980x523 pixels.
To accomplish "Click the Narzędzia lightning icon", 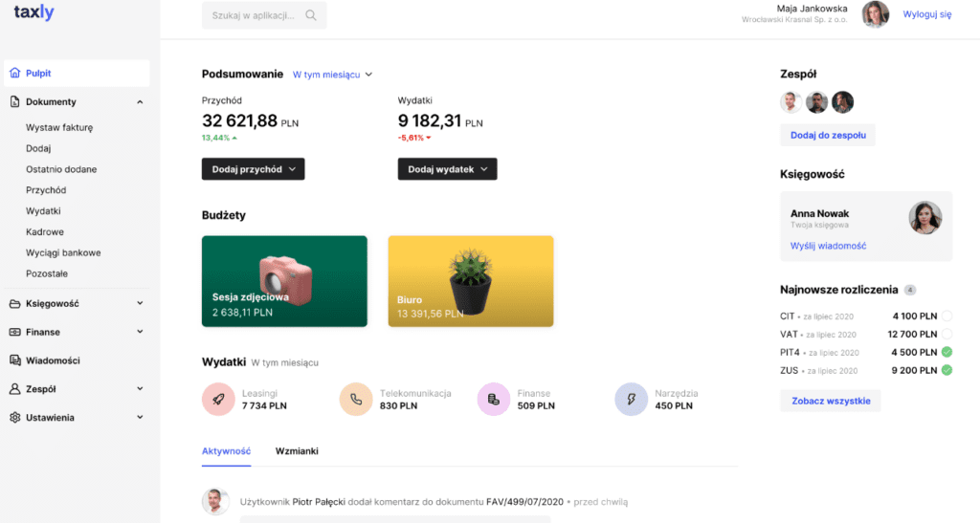I will (x=632, y=400).
